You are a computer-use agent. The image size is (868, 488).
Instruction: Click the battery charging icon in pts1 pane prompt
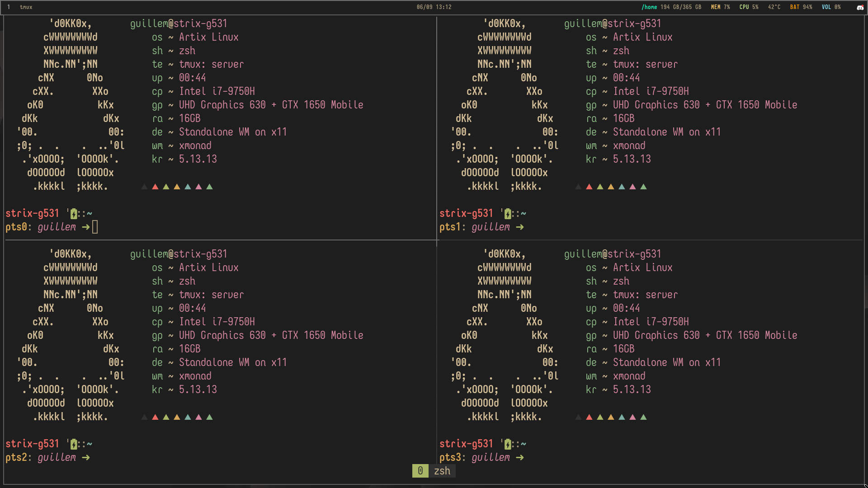(508, 214)
